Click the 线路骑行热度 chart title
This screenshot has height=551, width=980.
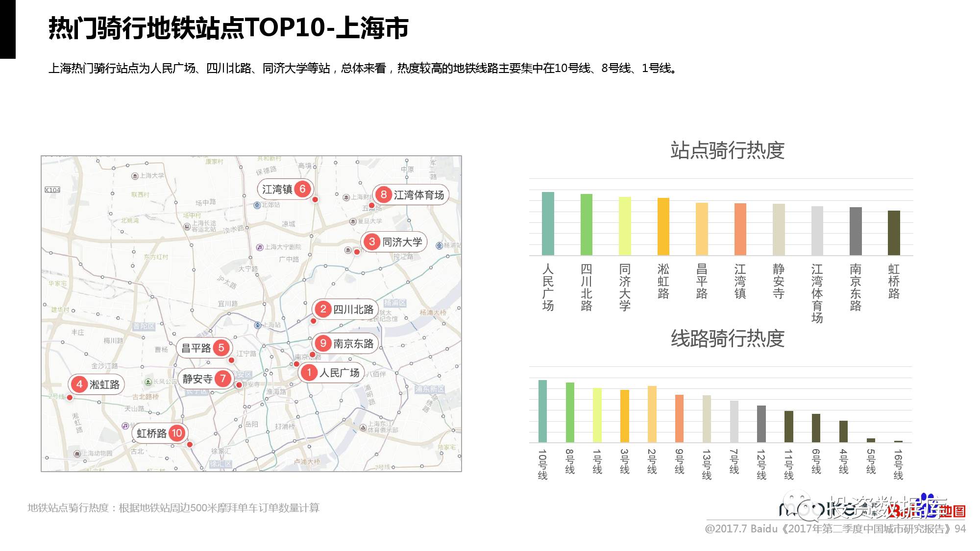pyautogui.click(x=727, y=338)
